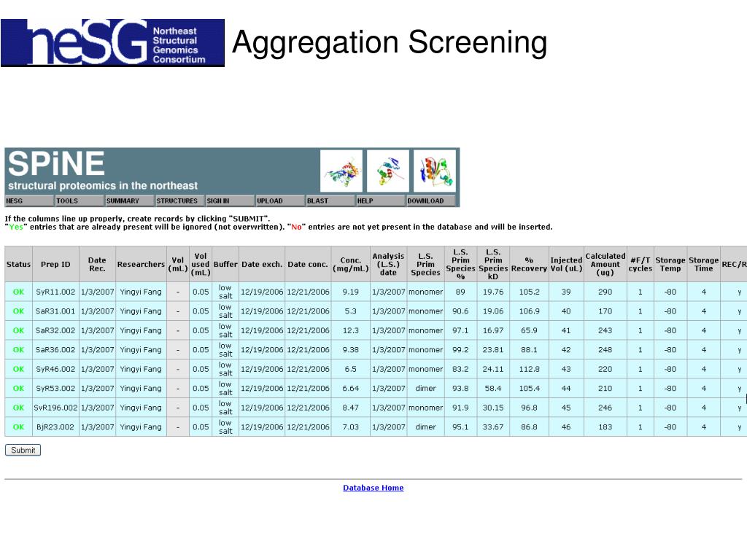
Task: Click the Storage Time column header
Action: [x=704, y=264]
